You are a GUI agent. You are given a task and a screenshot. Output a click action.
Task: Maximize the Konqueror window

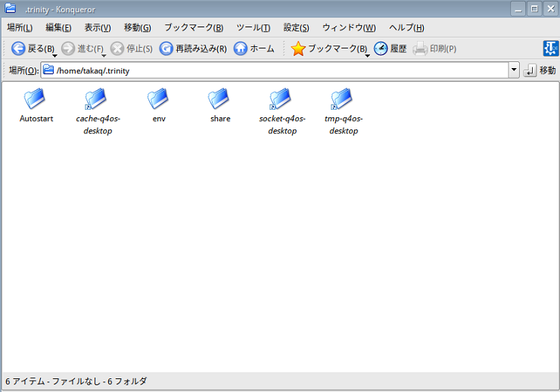534,8
